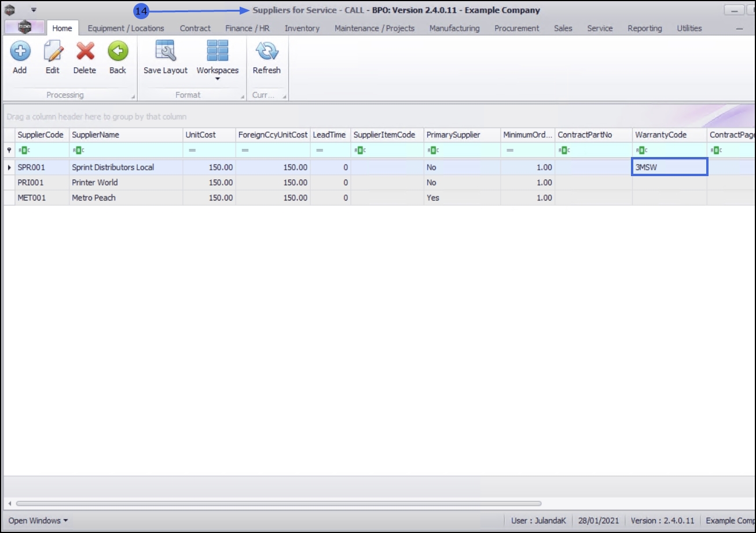Click the scrollbar left arrow
The height and width of the screenshot is (533, 756).
(x=9, y=503)
